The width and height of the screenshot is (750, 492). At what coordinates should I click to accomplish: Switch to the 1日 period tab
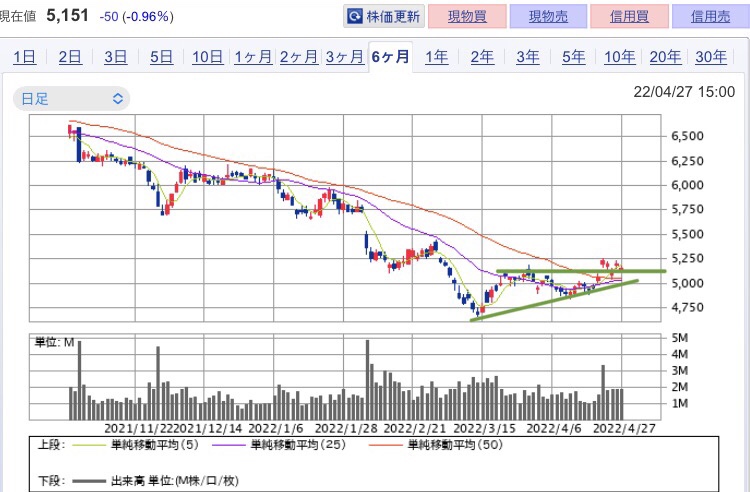[x=25, y=57]
